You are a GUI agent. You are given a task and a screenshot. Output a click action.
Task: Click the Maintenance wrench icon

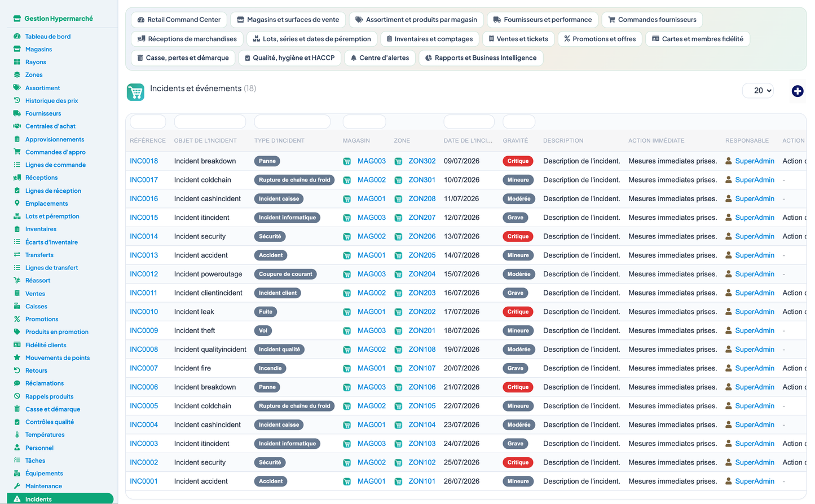(x=17, y=486)
